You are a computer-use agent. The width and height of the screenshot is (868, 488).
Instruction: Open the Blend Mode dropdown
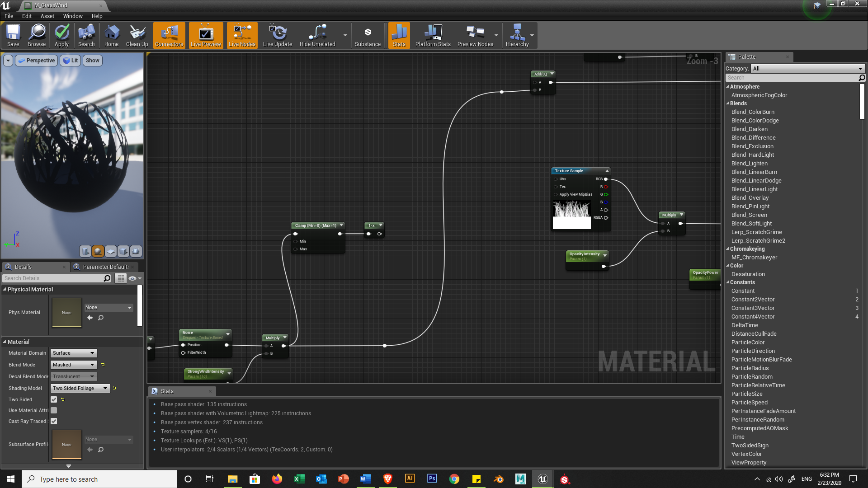click(74, 365)
